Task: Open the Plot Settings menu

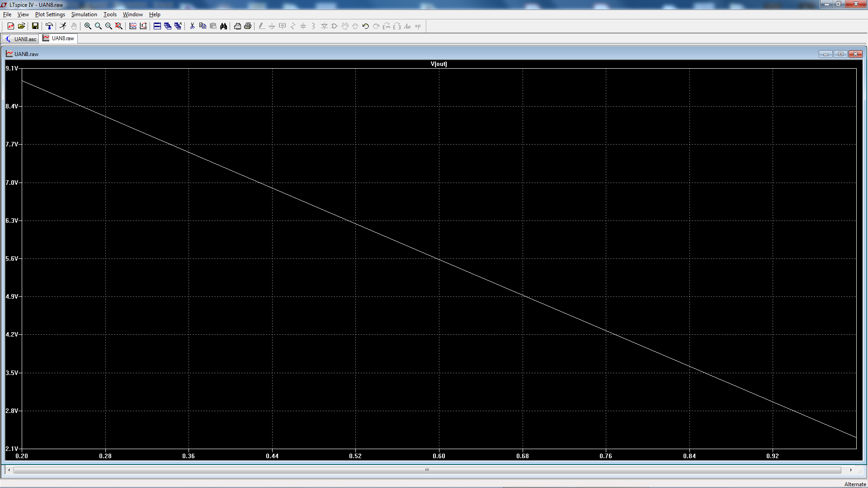Action: point(50,14)
